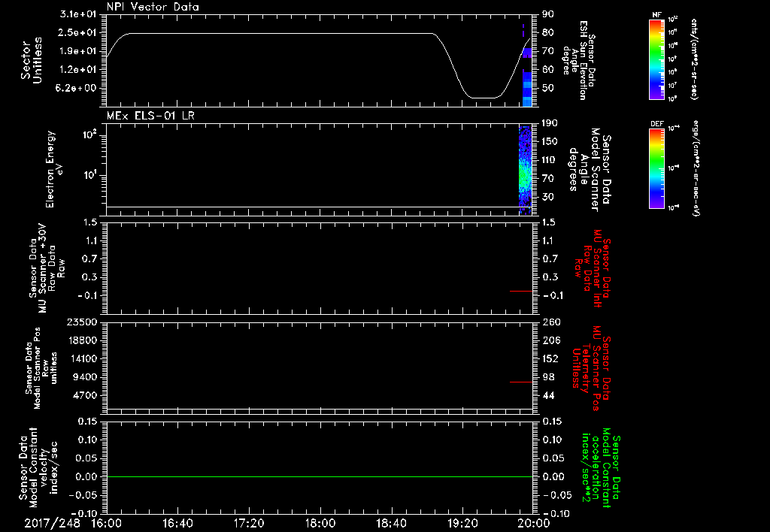Click the 150 scanner angle tick value
This screenshot has height=532, width=770.
pyautogui.click(x=550, y=141)
